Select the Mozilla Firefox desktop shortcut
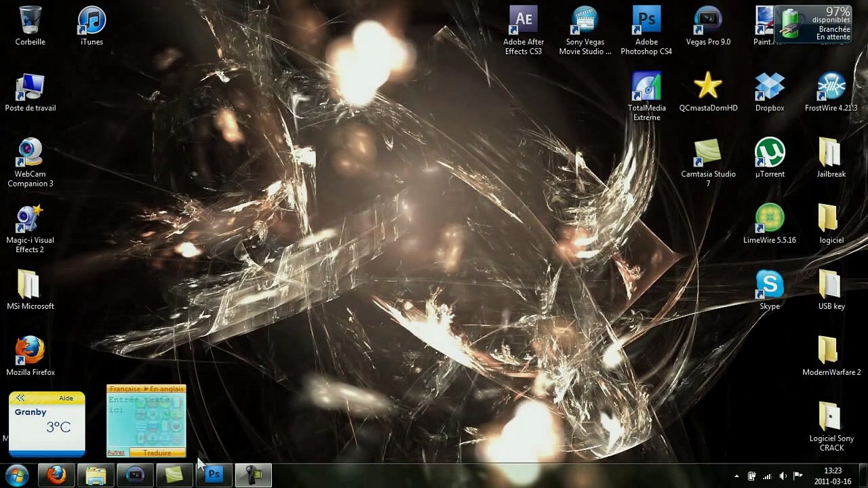 pyautogui.click(x=31, y=357)
